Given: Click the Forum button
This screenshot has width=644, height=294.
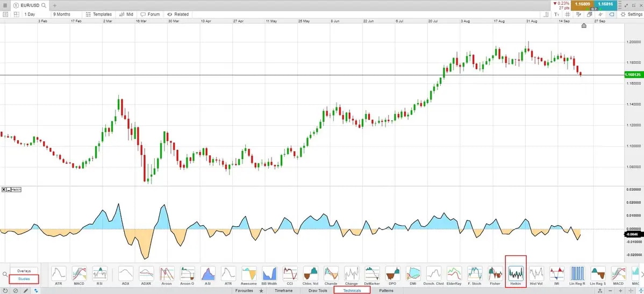Looking at the screenshot, I should tap(151, 15).
